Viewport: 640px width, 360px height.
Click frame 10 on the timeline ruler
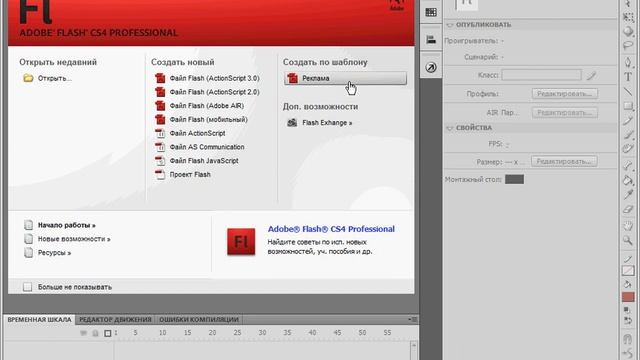click(162, 333)
